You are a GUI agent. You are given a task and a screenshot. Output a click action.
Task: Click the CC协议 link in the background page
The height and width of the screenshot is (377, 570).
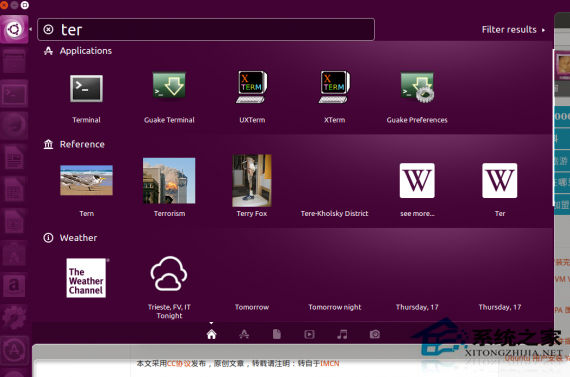click(x=179, y=364)
